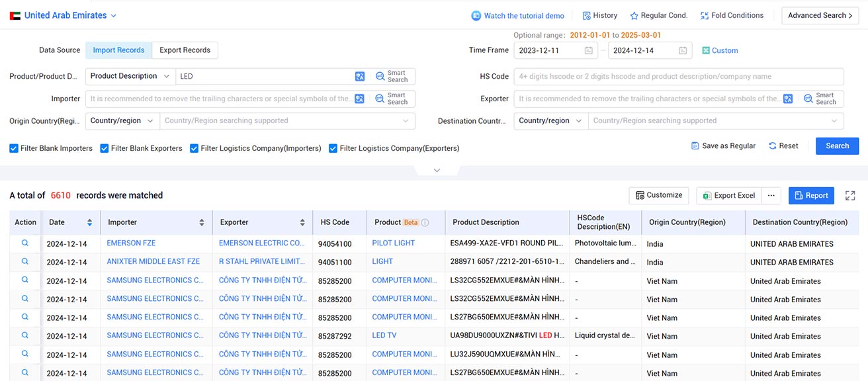Open importer EMERSON FZE
Viewport: 868px width, 381px height.
point(131,243)
